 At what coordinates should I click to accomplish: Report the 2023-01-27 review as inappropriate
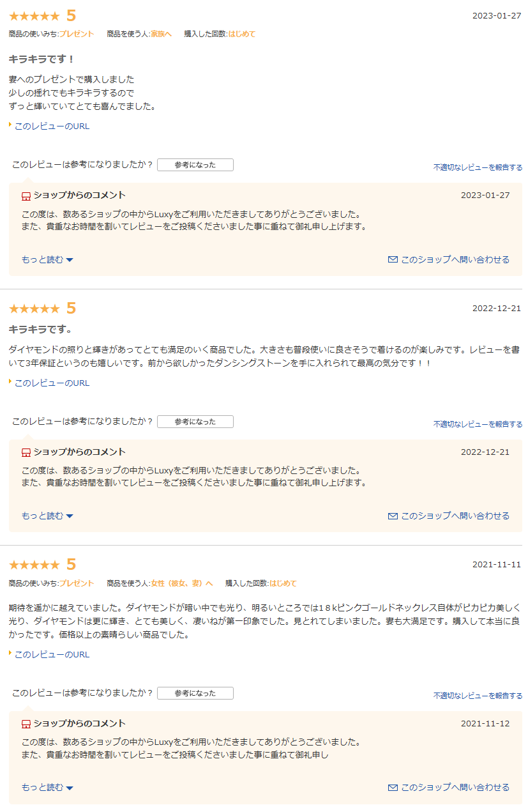(x=478, y=167)
